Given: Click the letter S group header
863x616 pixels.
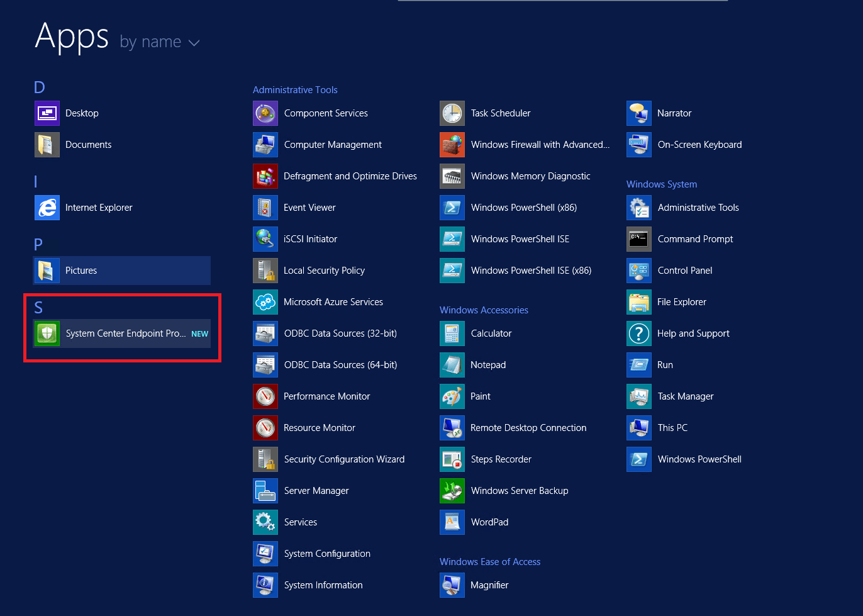Looking at the screenshot, I should 38,308.
